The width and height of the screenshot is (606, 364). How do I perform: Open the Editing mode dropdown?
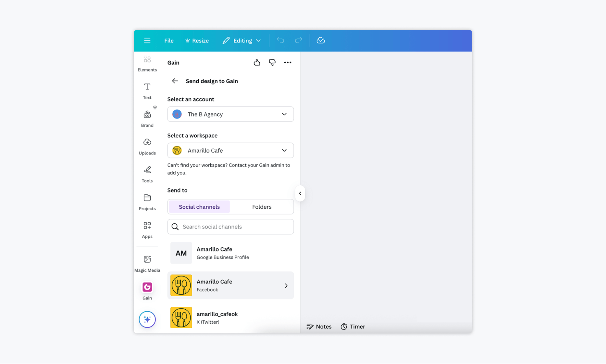click(242, 41)
